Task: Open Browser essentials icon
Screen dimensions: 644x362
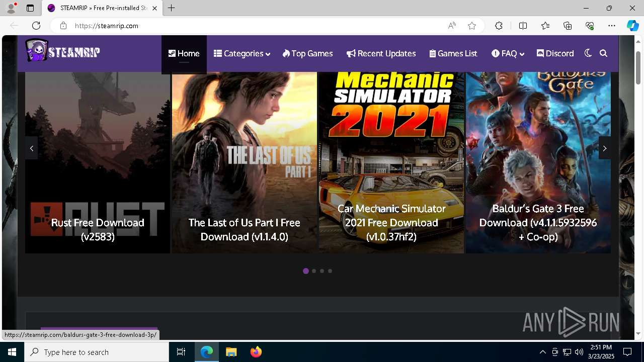Action: pos(590,26)
